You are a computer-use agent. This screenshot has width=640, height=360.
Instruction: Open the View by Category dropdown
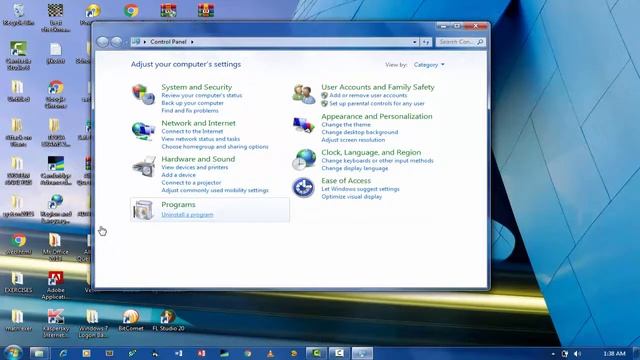tap(429, 64)
